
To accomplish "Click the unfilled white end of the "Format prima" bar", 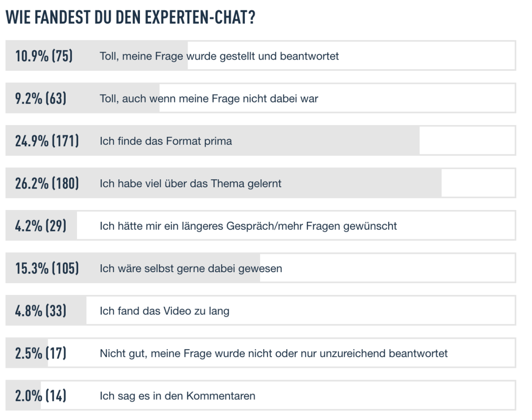I will click(x=467, y=141).
